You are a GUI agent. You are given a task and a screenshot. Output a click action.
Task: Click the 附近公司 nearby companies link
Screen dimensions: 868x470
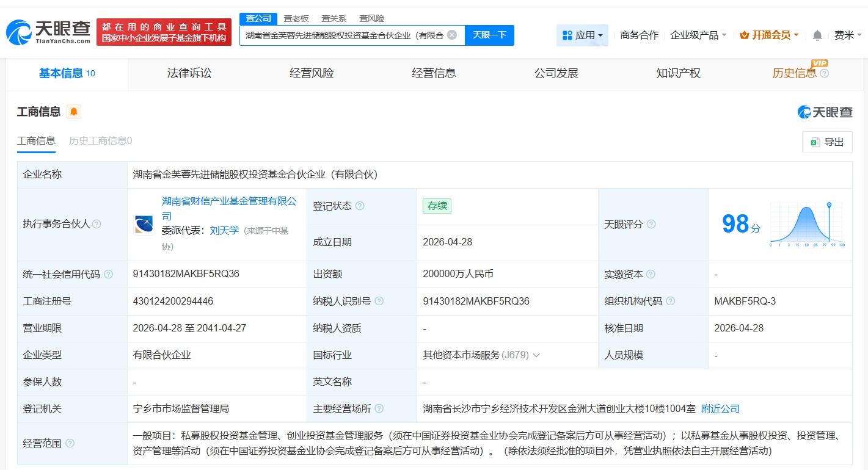point(720,408)
